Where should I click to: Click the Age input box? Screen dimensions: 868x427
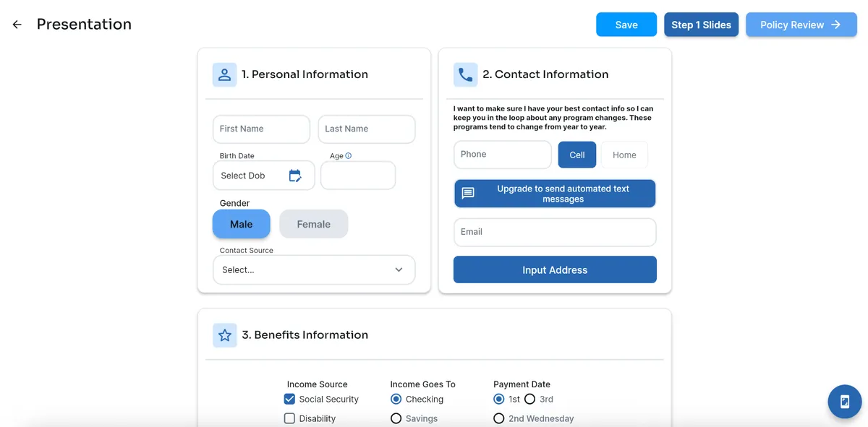click(x=358, y=176)
